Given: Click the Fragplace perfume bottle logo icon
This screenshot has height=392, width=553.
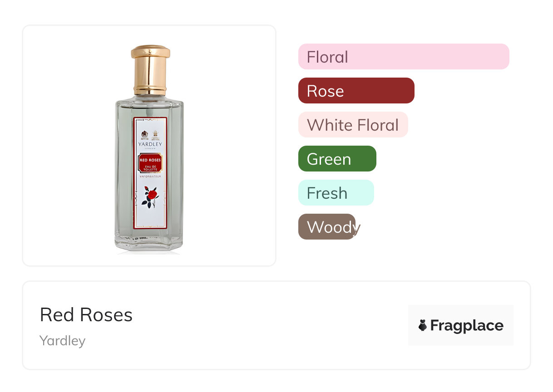Looking at the screenshot, I should pyautogui.click(x=423, y=325).
